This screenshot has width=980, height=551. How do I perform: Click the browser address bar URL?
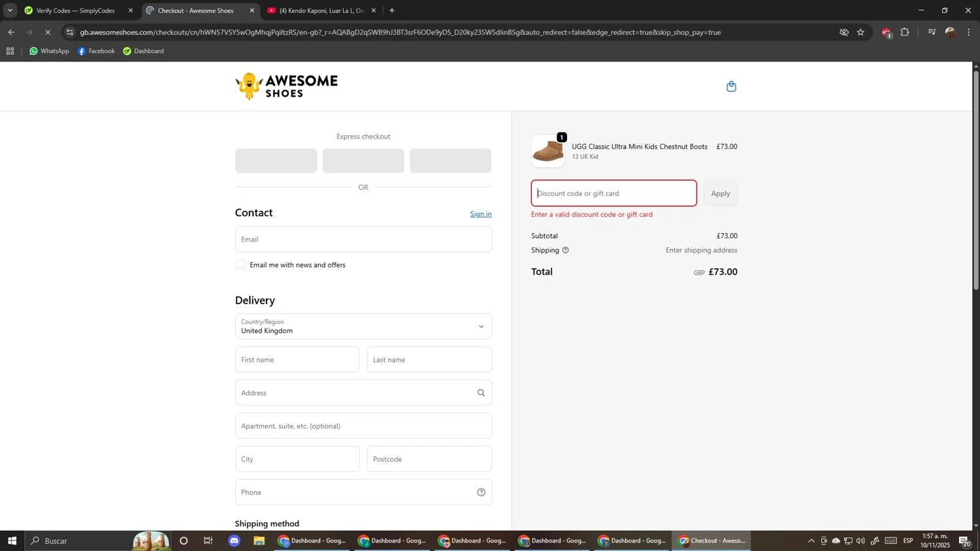coord(400,32)
